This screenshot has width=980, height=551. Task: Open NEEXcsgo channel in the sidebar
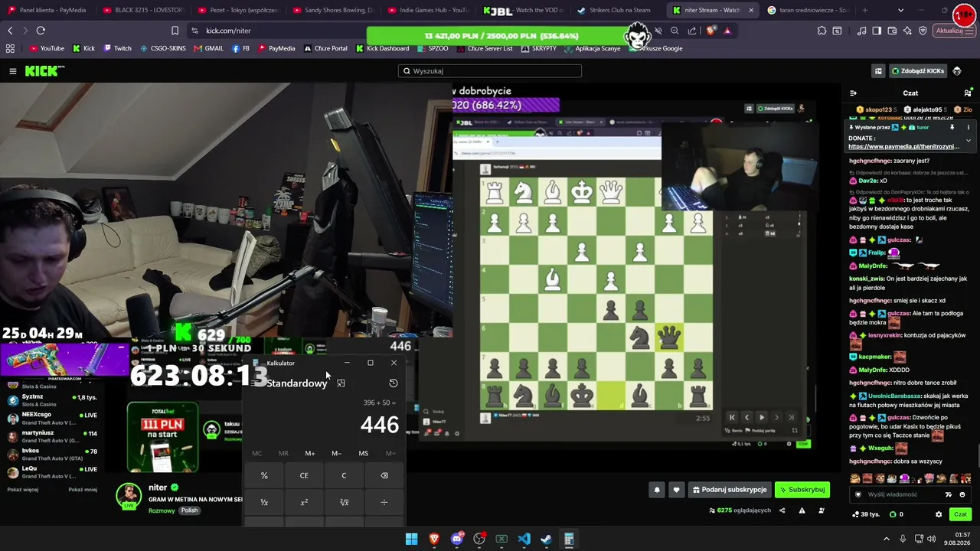click(x=52, y=418)
